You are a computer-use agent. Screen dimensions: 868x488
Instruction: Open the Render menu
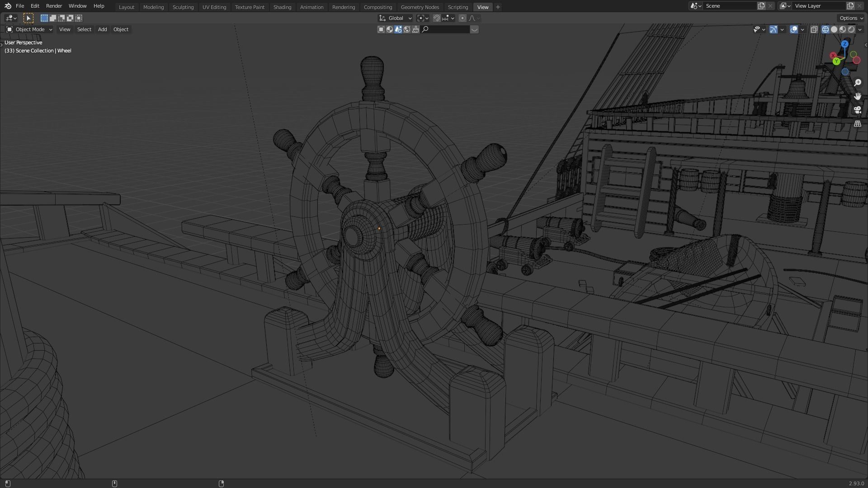pos(54,6)
